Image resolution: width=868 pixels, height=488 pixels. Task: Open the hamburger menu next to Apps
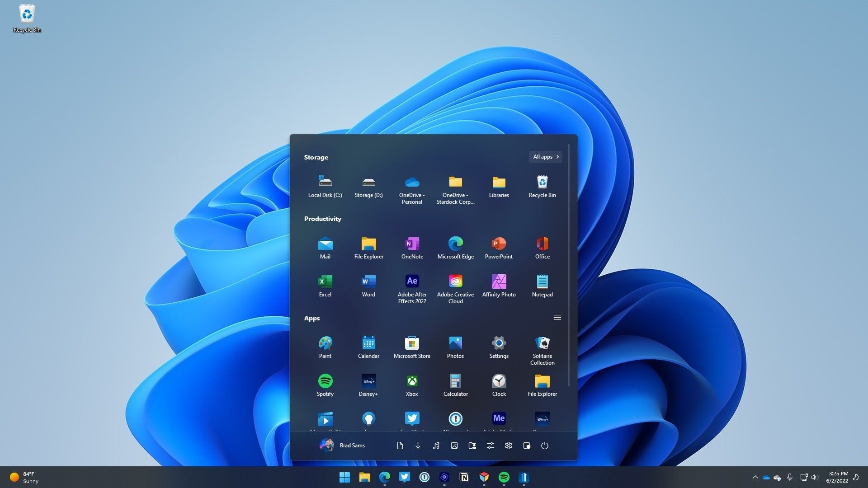[557, 318]
